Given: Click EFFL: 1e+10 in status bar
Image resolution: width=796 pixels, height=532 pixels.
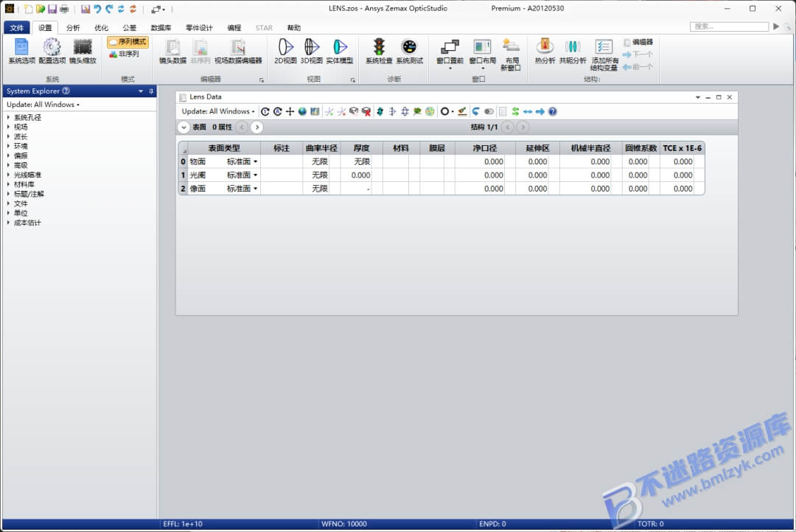Looking at the screenshot, I should (x=183, y=524).
